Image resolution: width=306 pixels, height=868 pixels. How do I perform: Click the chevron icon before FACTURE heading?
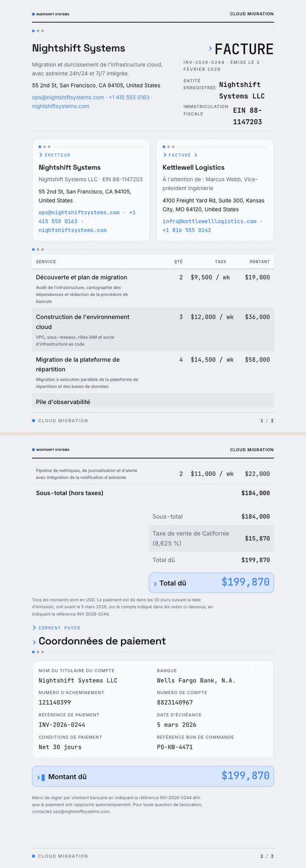(x=210, y=49)
